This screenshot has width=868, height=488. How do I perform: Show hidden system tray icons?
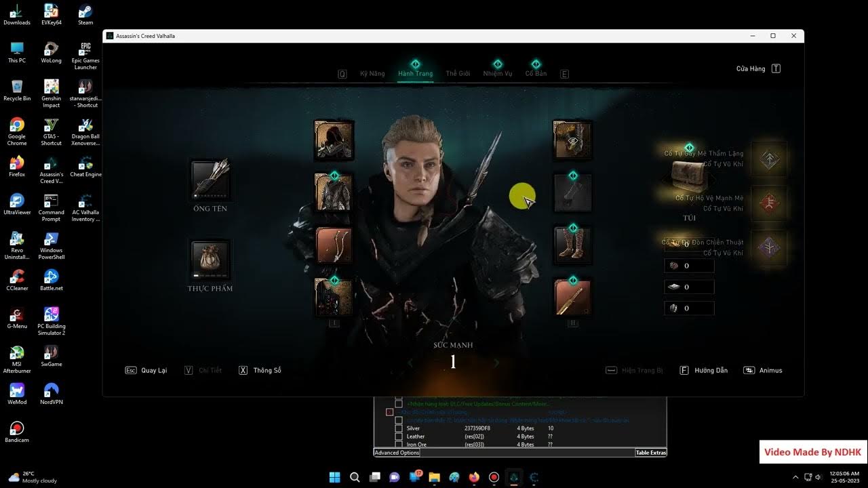[x=795, y=477]
